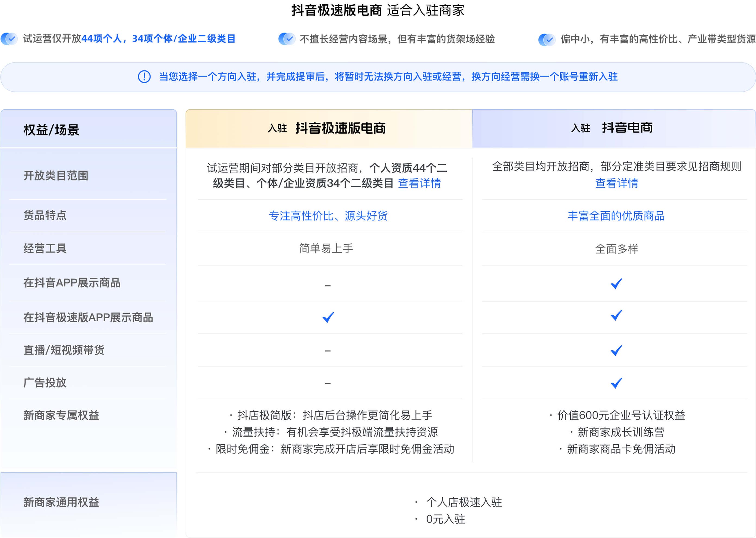Click the check icon beside 偏中小
This screenshot has height=538, width=756.
tap(547, 39)
